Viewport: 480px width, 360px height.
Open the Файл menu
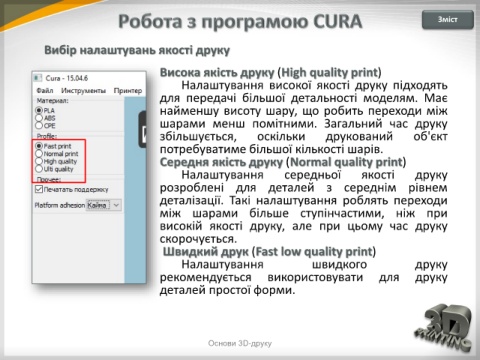[45, 91]
